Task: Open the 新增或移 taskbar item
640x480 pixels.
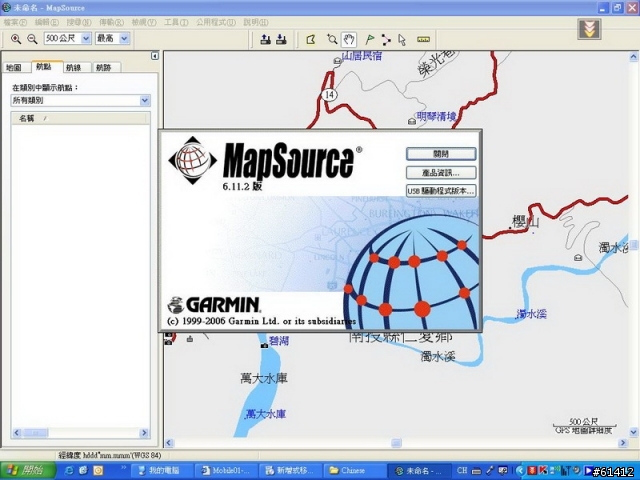Action: [290, 470]
